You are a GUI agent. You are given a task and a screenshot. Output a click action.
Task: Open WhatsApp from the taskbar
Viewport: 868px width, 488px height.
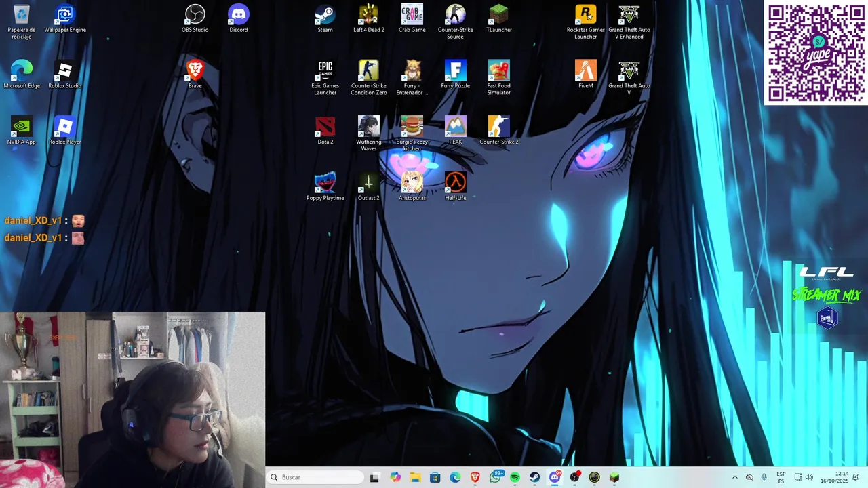click(x=496, y=477)
